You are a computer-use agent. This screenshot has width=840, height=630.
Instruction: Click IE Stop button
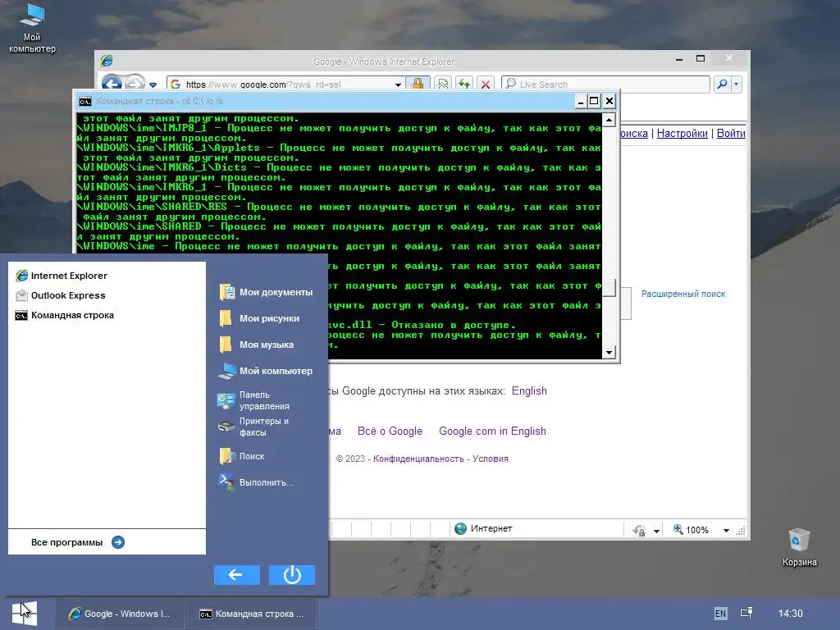tap(485, 84)
